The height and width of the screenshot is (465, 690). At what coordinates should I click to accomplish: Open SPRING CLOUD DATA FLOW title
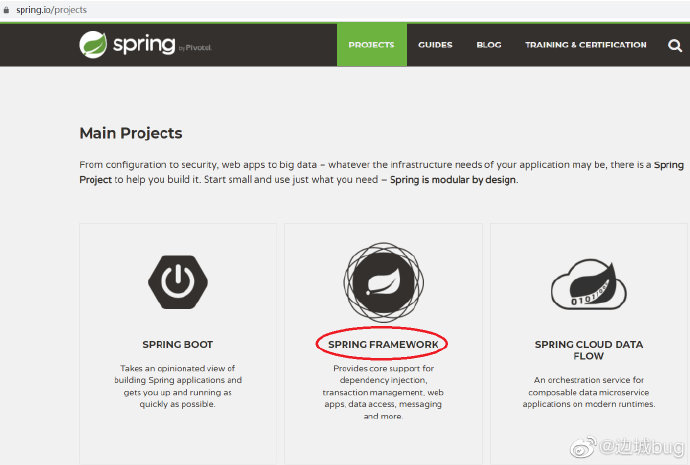[589, 350]
